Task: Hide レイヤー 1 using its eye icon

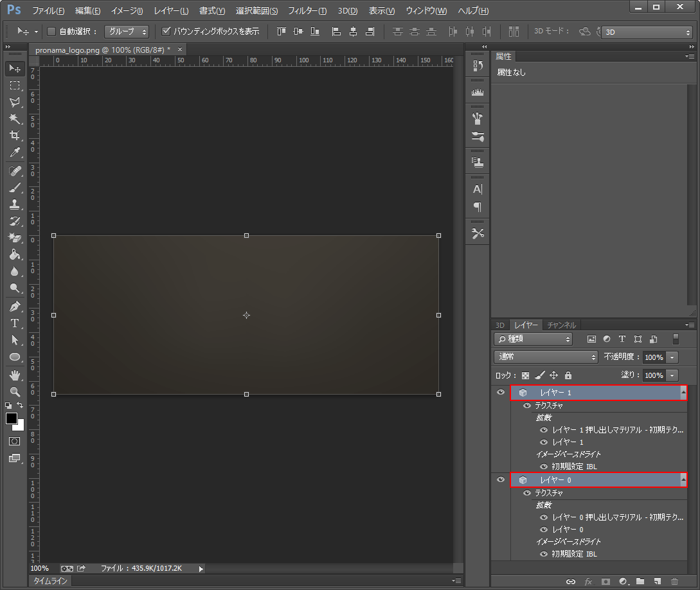Action: point(501,392)
